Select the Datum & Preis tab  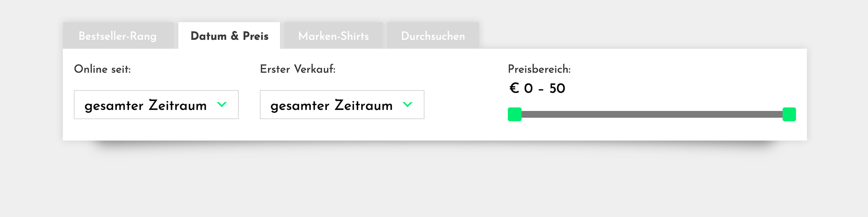[x=229, y=36]
